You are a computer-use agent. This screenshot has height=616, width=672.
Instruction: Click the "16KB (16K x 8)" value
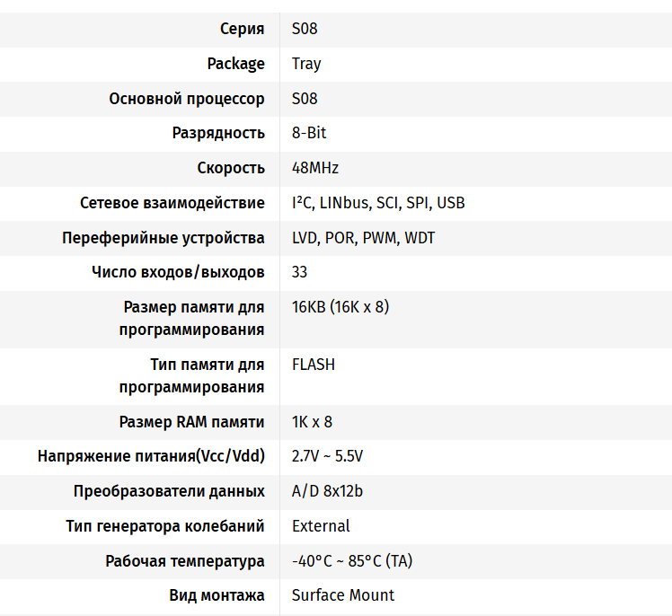point(340,307)
